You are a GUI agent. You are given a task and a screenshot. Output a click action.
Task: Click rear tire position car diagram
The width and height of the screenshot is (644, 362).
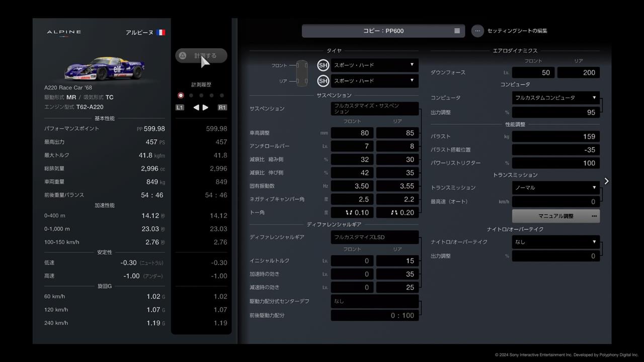point(301,81)
